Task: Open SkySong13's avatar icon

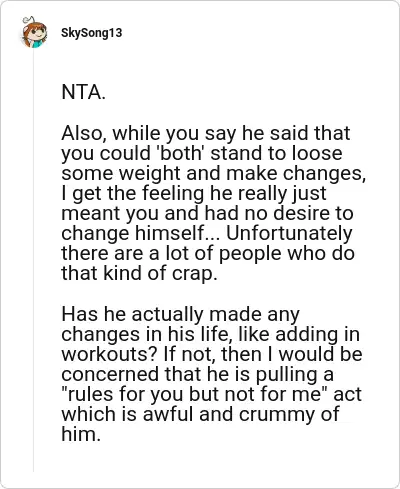Action: (x=34, y=32)
